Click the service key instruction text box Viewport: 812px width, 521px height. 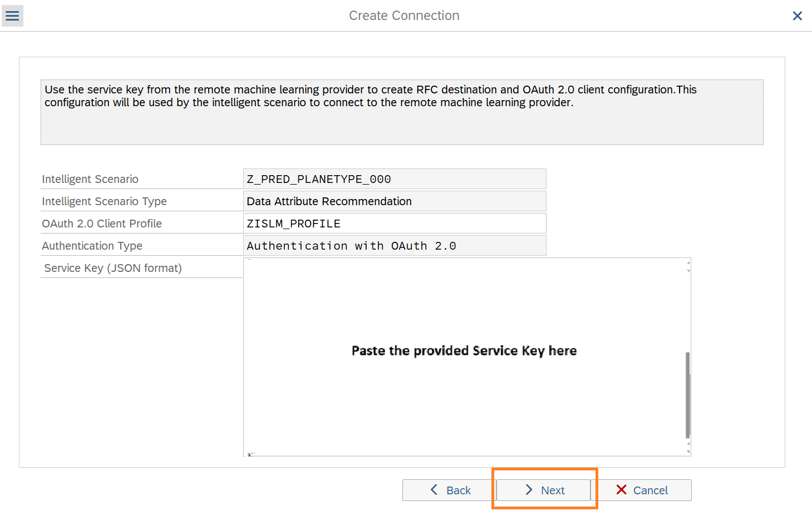click(401, 112)
